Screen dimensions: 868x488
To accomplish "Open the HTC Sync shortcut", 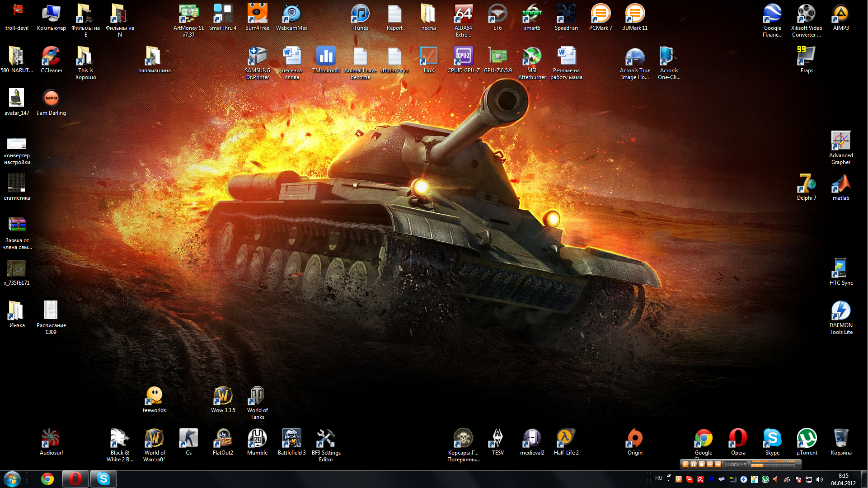I will tap(841, 272).
